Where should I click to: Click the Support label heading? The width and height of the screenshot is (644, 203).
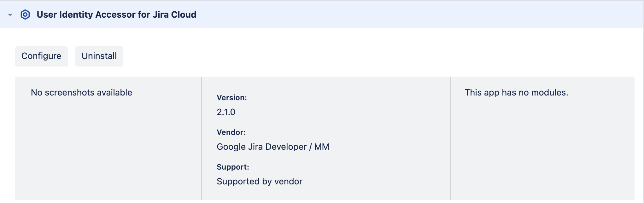232,167
